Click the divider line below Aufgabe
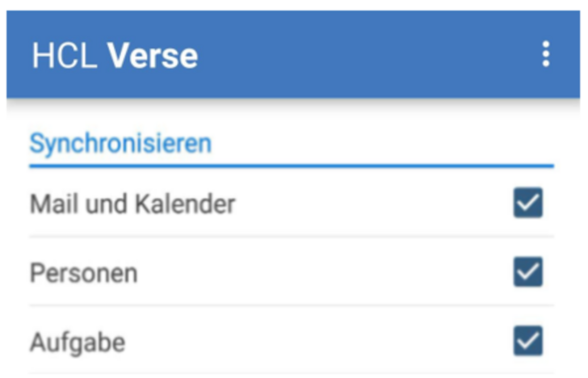This screenshot has height=378, width=588. tap(291, 374)
